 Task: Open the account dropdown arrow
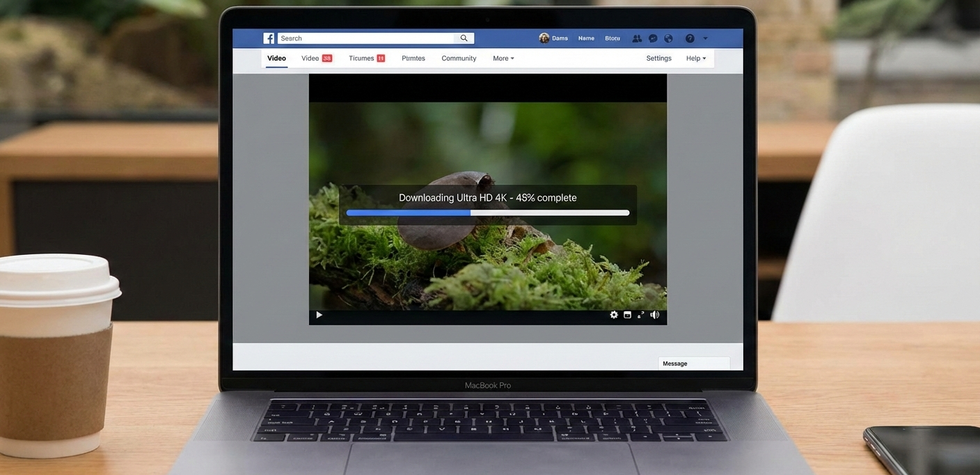[705, 38]
